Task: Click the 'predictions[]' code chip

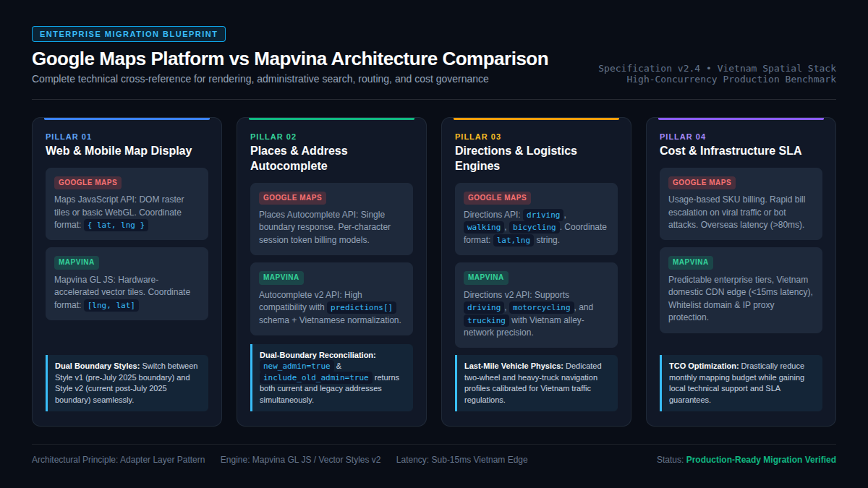Action: [x=362, y=308]
